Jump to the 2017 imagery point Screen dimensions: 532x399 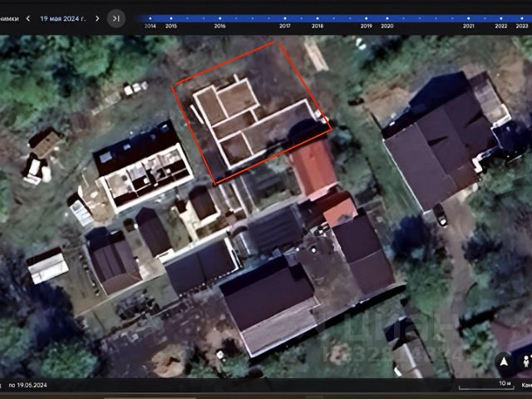point(284,18)
